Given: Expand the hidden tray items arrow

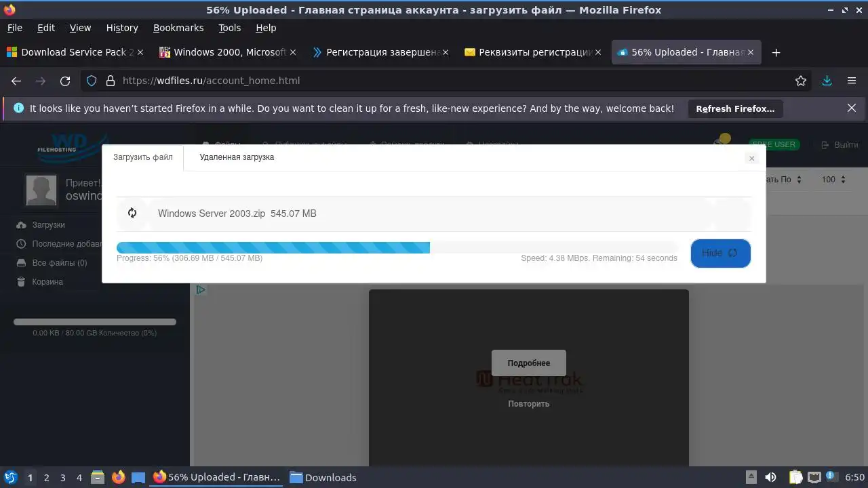Looking at the screenshot, I should (751, 477).
